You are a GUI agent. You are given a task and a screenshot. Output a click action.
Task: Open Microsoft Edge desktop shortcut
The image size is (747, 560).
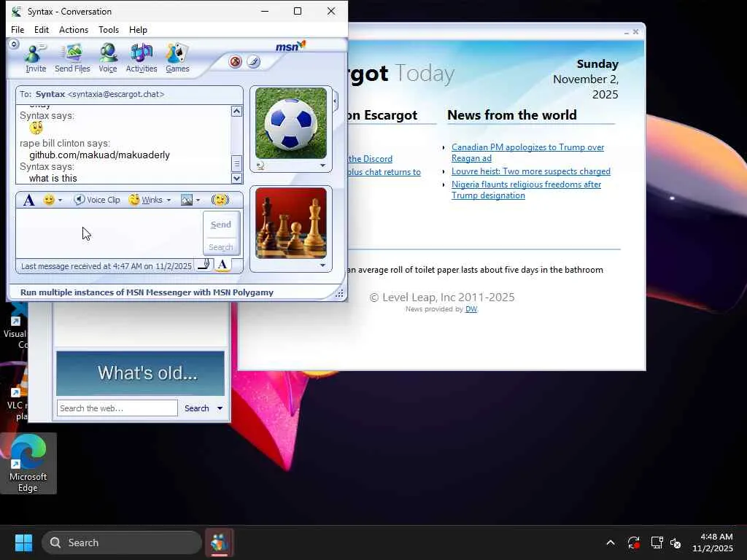[x=28, y=463]
